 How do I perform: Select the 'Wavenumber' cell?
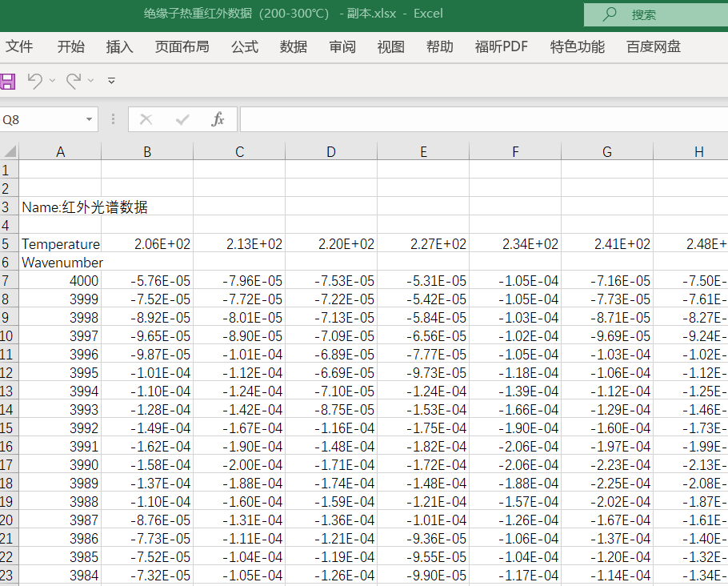pos(60,262)
